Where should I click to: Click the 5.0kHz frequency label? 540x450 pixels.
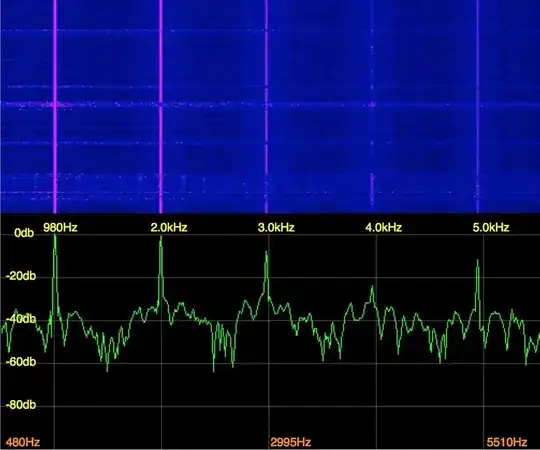tap(491, 228)
